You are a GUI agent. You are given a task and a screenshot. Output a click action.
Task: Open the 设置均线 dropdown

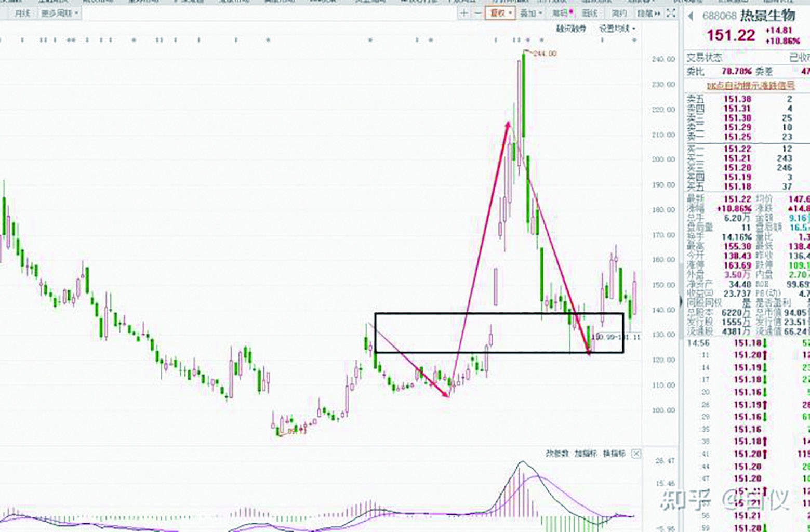click(617, 29)
